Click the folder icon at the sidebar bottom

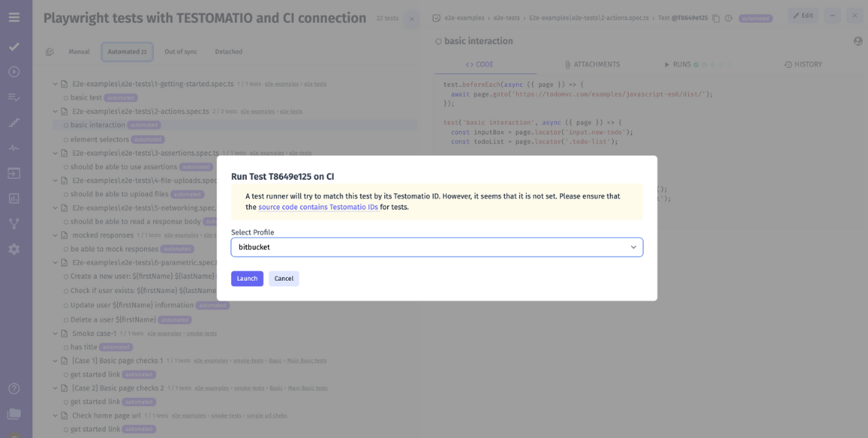tap(14, 413)
